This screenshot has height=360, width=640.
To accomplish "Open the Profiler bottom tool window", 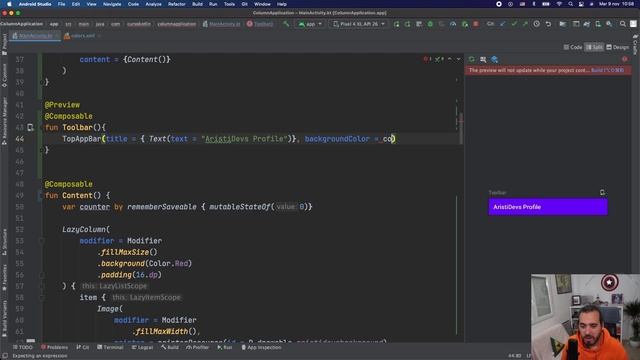I will tap(198, 347).
